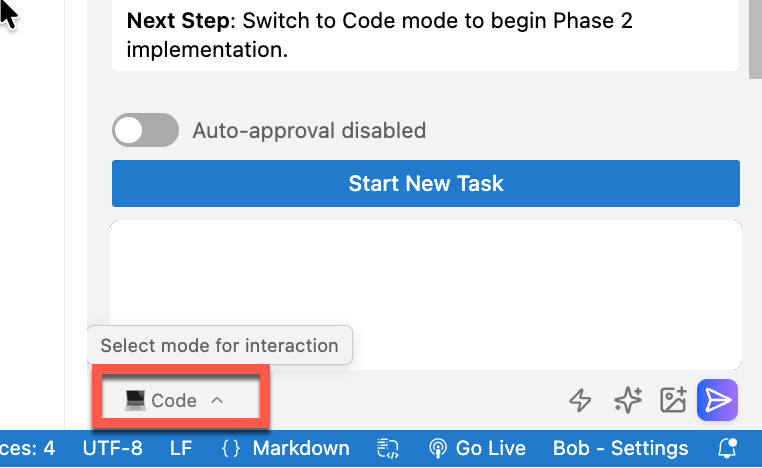Click the curly braces icon beside Markdown
The image size is (762, 468).
[231, 448]
